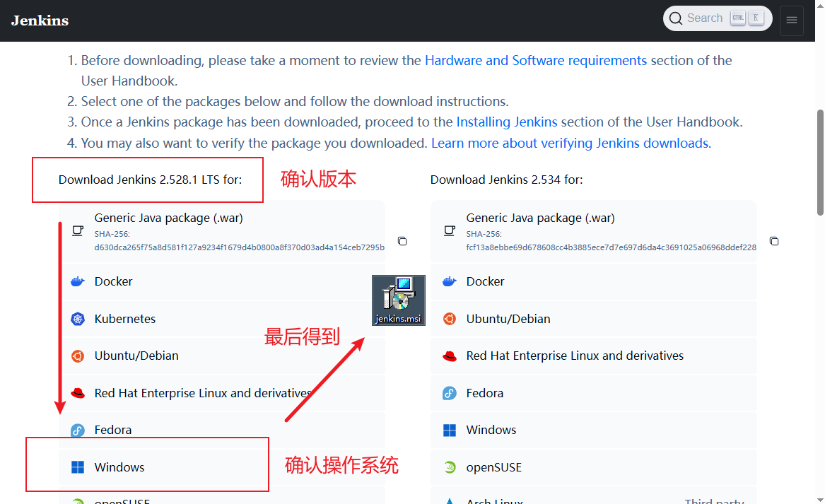
Task: Click 'Download Jenkins 2.534 for:' heading
Action: [x=507, y=180]
